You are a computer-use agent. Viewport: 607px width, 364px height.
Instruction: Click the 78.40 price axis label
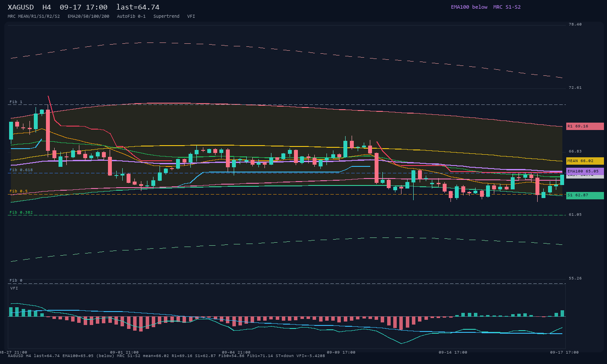[x=575, y=24]
